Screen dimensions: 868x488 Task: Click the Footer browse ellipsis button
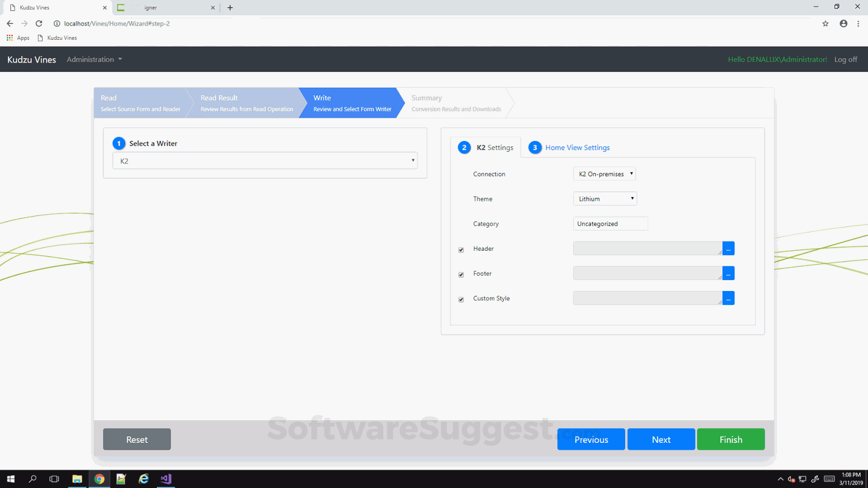point(728,273)
